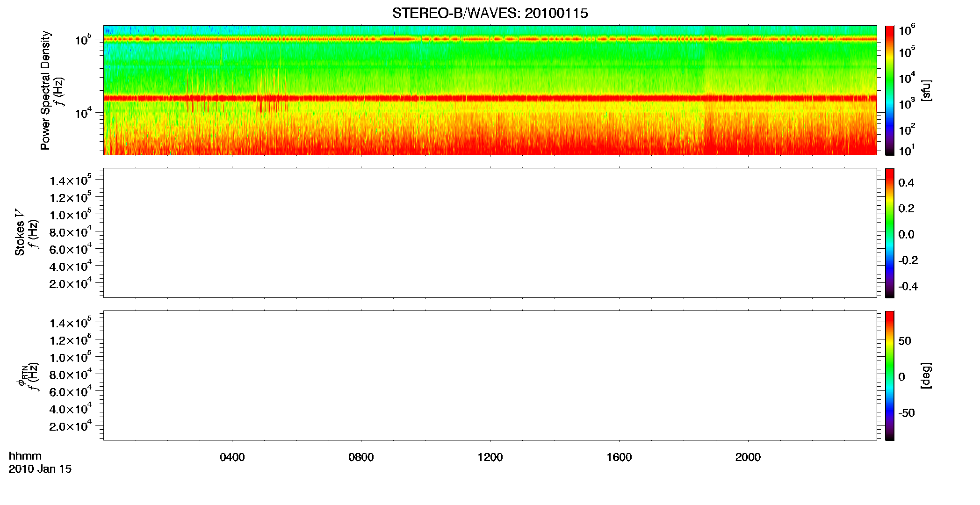Click the 1200 time axis label
This screenshot has height=505, width=980.
(490, 457)
